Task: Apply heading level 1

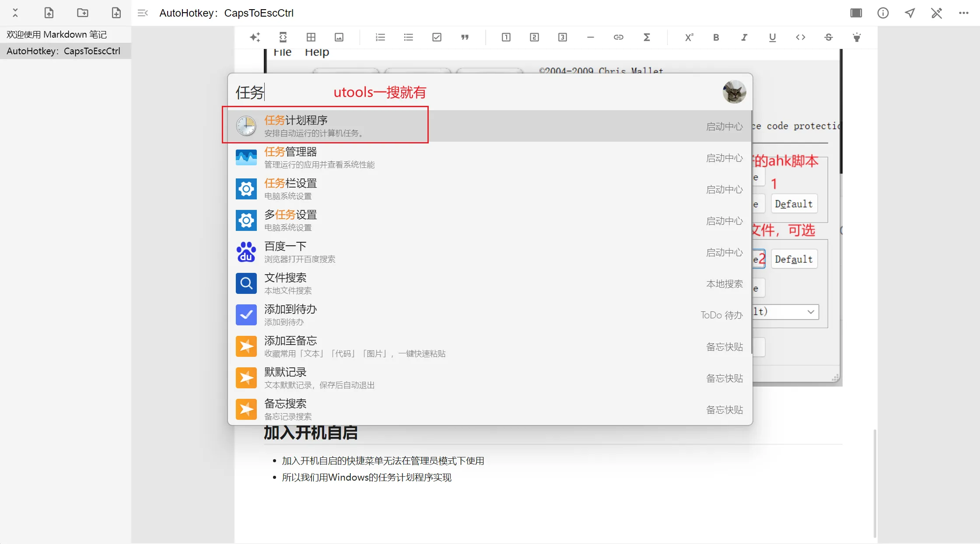Action: pos(506,37)
